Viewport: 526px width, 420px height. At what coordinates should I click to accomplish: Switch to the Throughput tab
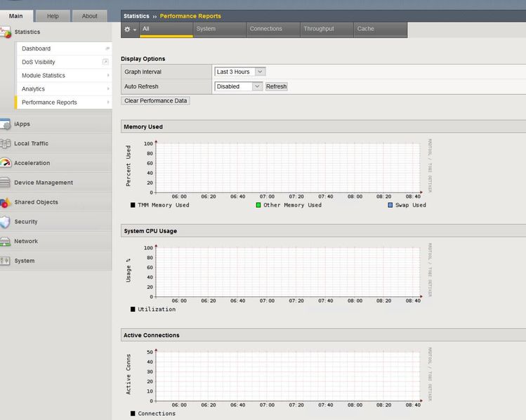[x=319, y=29]
